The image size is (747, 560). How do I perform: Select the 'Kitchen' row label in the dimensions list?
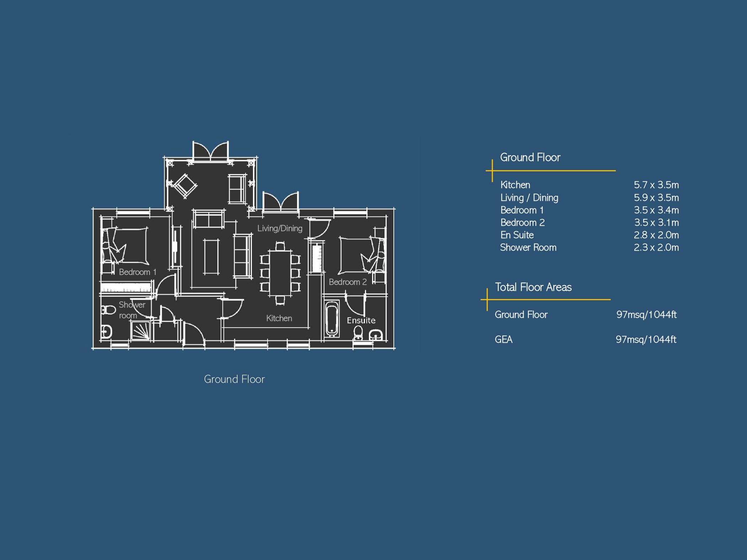coord(515,185)
